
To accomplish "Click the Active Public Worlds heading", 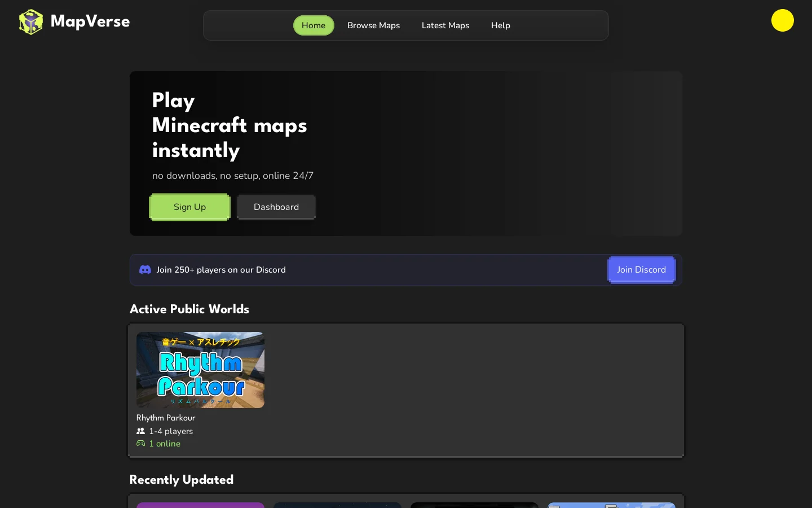I will pos(189,309).
